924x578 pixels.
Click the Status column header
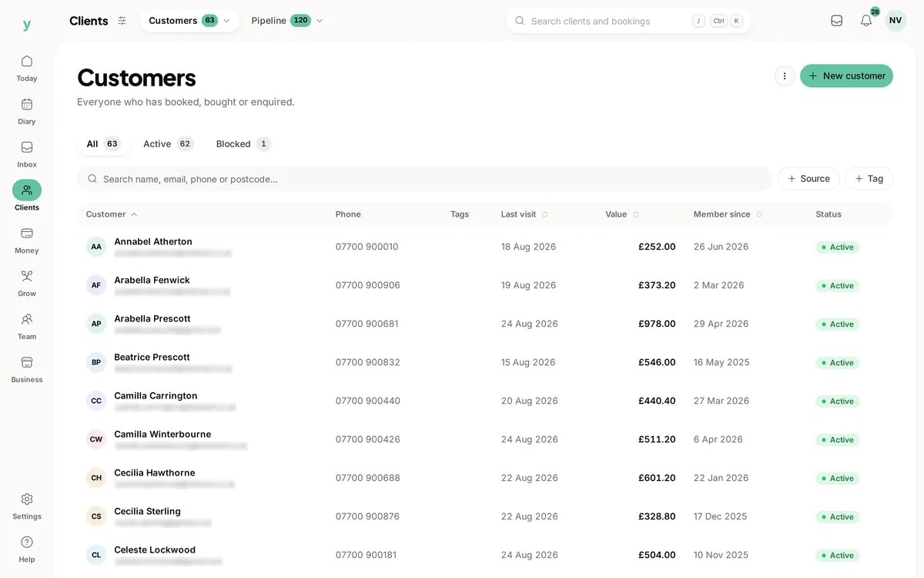pyautogui.click(x=829, y=214)
